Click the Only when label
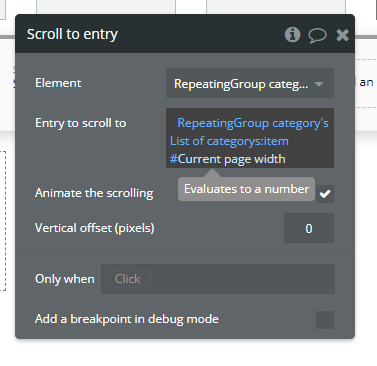Viewport: 377px width, 366px height. click(65, 279)
